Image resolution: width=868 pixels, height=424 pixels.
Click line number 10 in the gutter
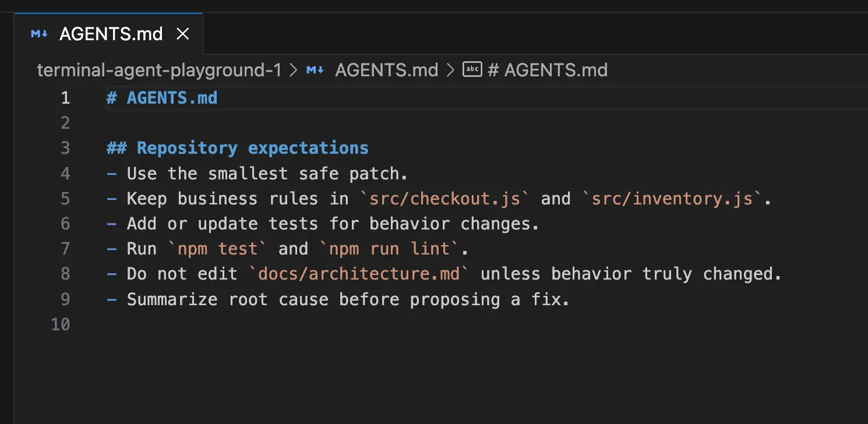(61, 324)
